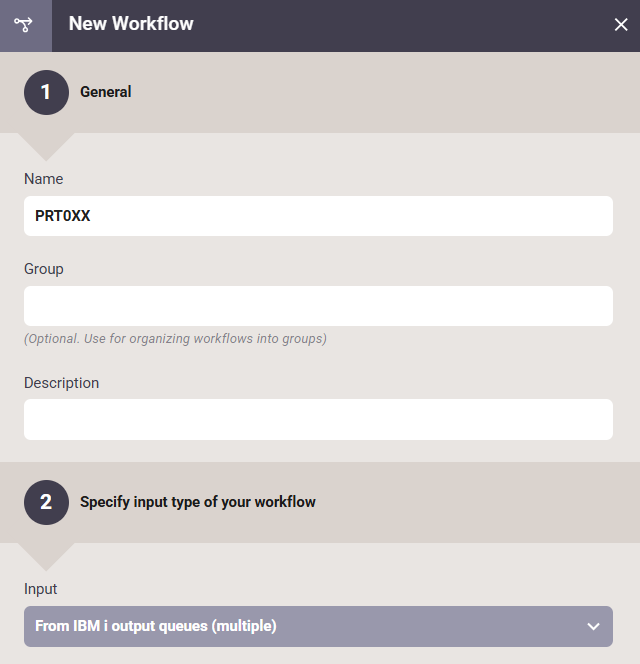Click the step 1 number circle
The width and height of the screenshot is (640, 664).
point(46,92)
